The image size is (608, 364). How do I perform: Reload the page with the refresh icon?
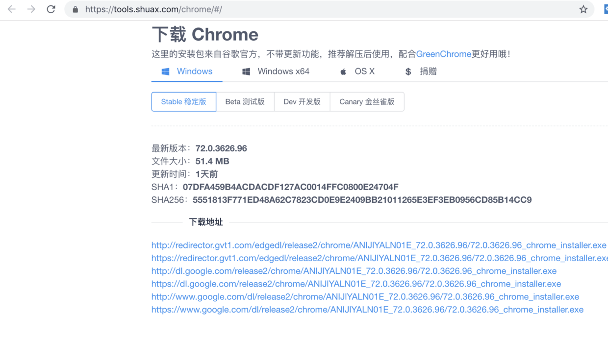pos(51,9)
